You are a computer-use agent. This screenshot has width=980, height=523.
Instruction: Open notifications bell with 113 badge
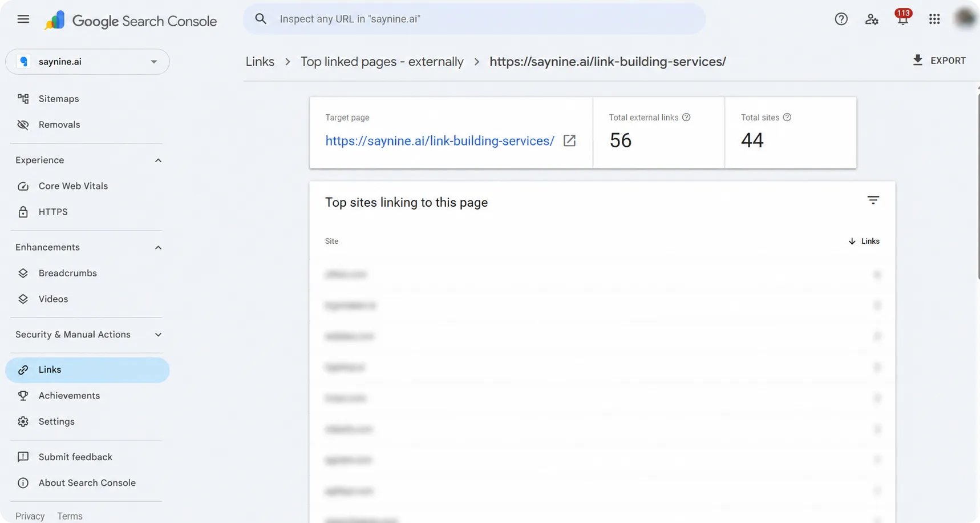click(903, 18)
